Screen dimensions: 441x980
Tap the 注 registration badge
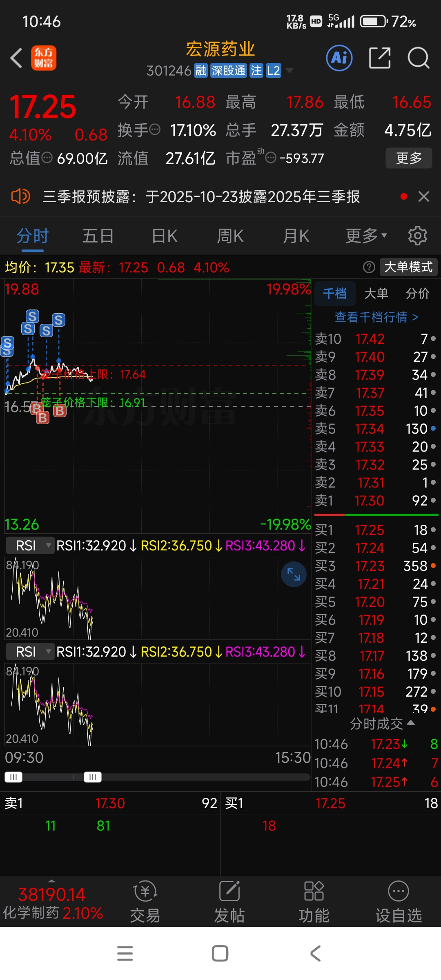tap(256, 71)
